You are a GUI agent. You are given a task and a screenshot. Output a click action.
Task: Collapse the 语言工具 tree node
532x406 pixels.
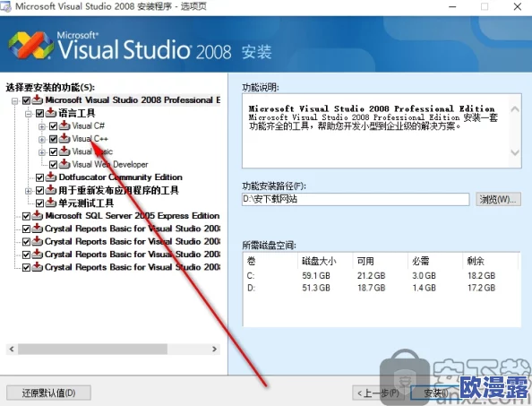[x=29, y=114]
